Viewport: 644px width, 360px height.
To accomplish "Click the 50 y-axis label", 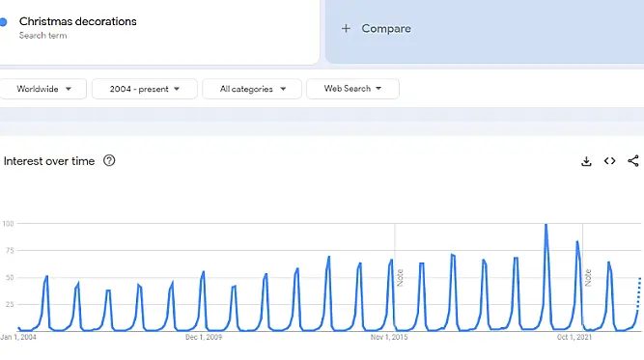I will click(10, 278).
